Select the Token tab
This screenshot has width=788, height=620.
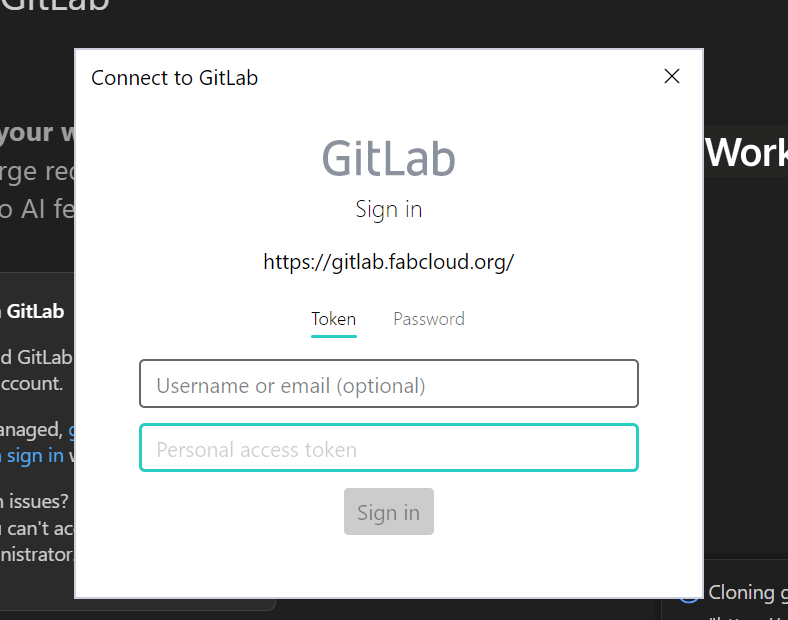[x=334, y=319]
